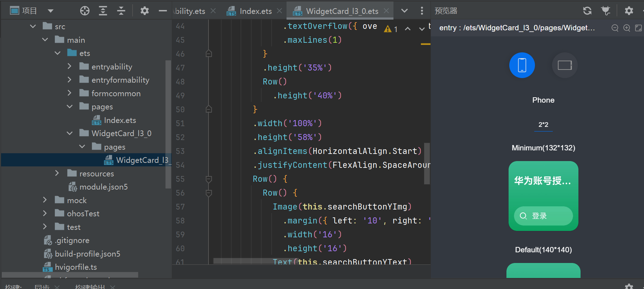Open the 构建输出 build output tab
Viewport: 644px width, 289px height.
[90, 286]
